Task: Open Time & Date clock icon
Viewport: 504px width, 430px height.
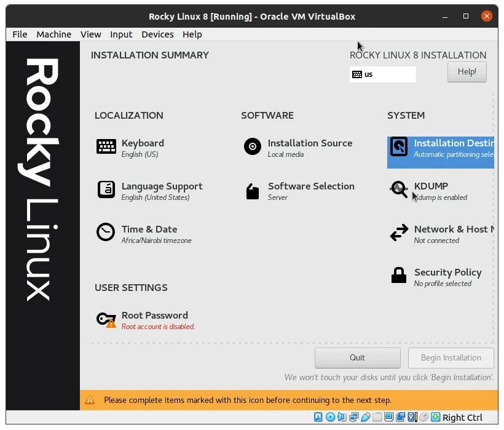Action: tap(106, 233)
